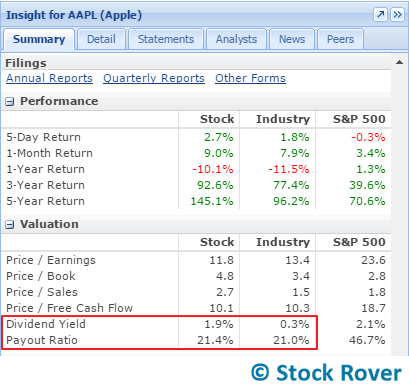Select the 5-Day Return row label
This screenshot has width=409, height=388.
pos(43,137)
